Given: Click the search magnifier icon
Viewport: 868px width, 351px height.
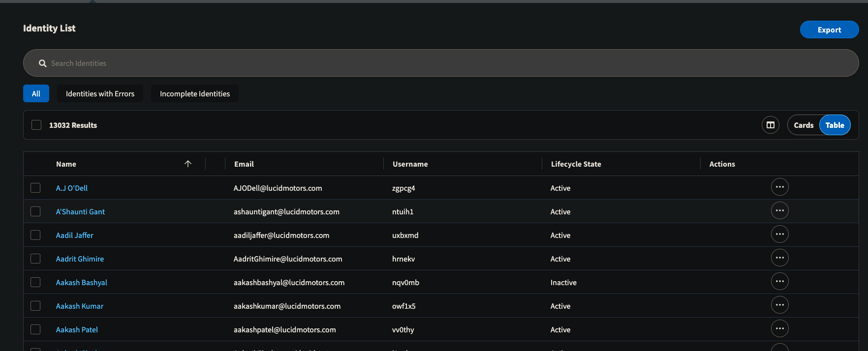Looking at the screenshot, I should click(43, 63).
